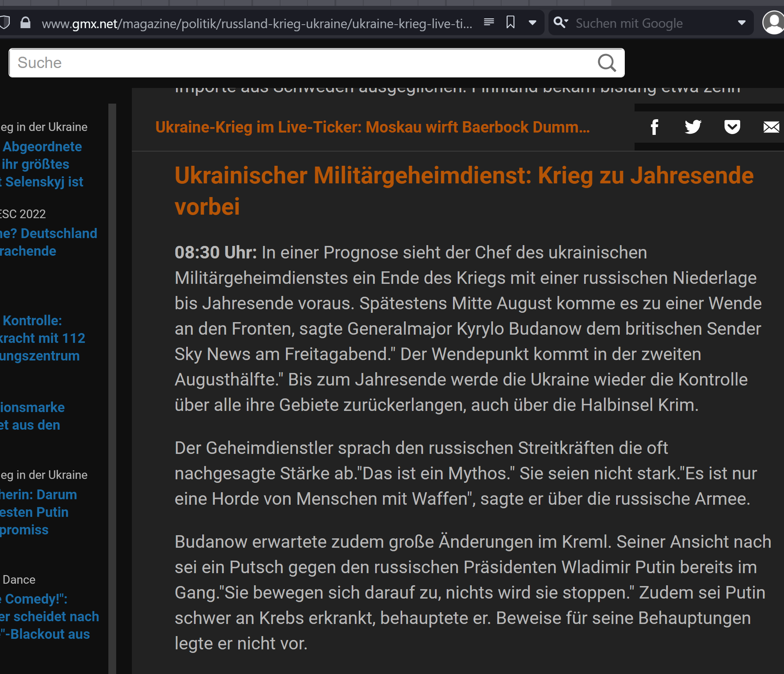
Task: Click the padlock site security icon
Action: [x=25, y=23]
